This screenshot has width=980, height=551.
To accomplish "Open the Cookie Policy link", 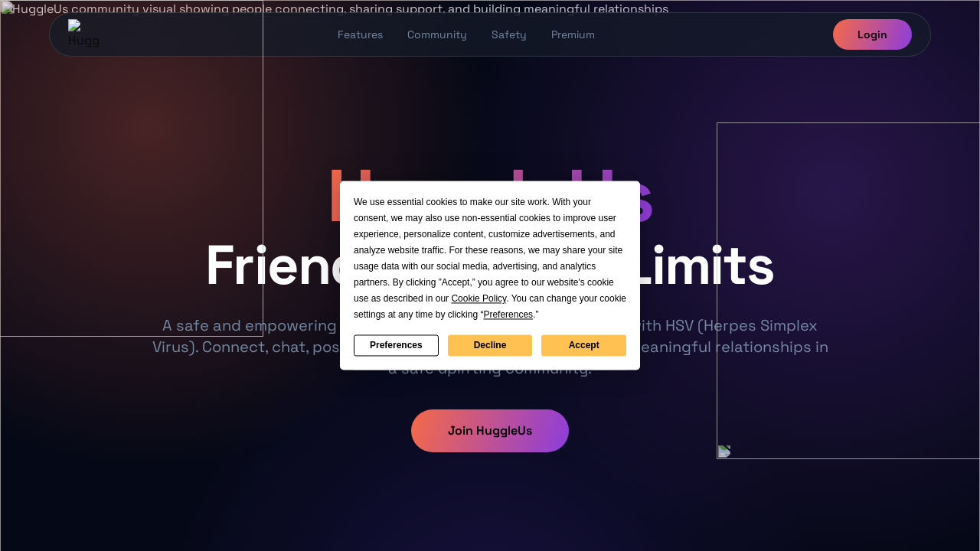I will (479, 298).
